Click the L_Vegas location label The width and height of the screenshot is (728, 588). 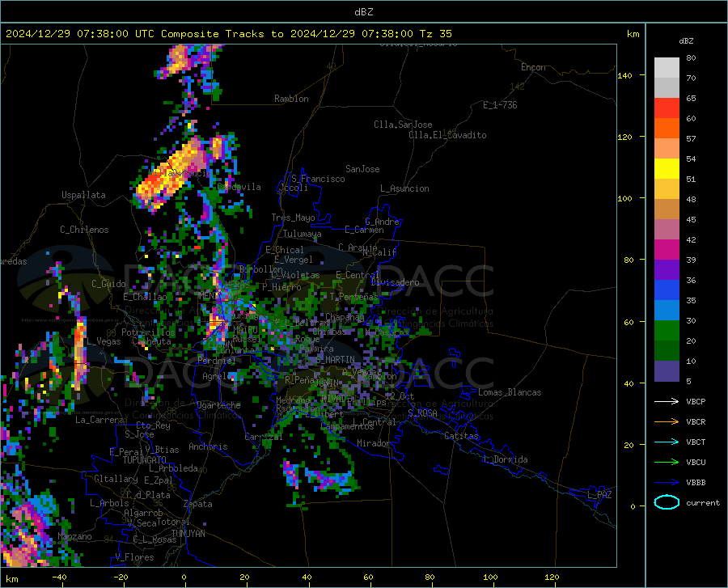tap(104, 342)
